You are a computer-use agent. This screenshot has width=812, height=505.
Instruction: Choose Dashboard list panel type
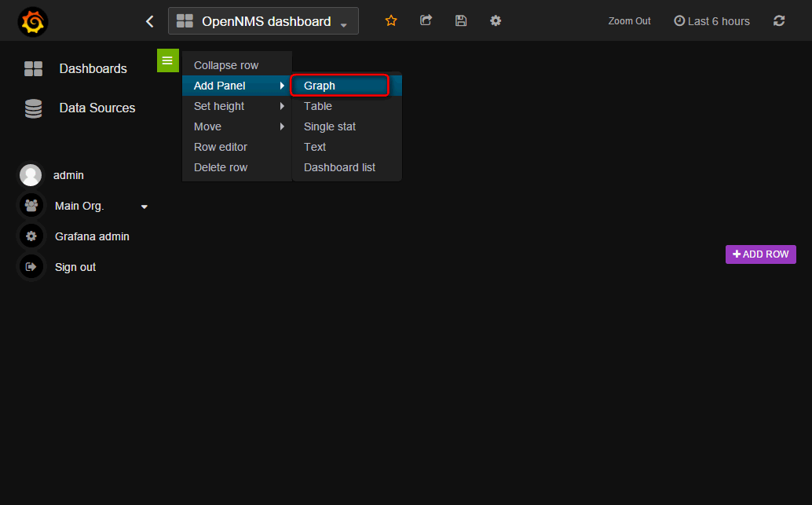(x=347, y=167)
